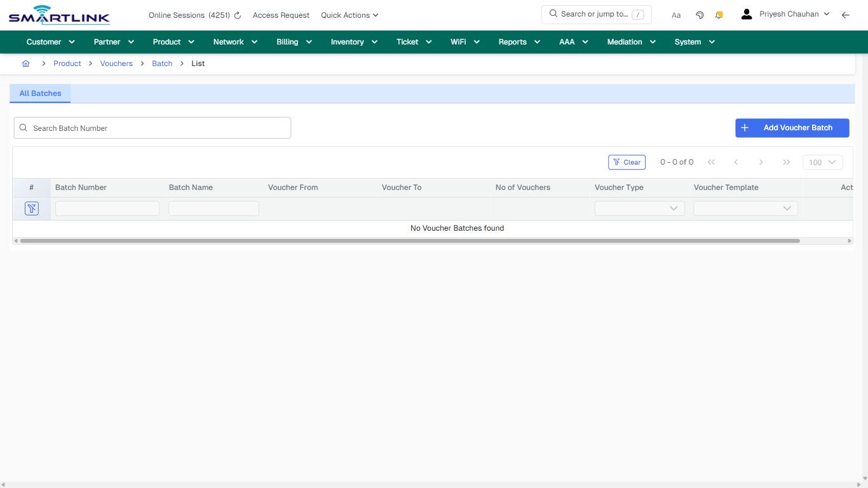Click the Search Batch Number field
This screenshot has width=868, height=488.
click(153, 128)
